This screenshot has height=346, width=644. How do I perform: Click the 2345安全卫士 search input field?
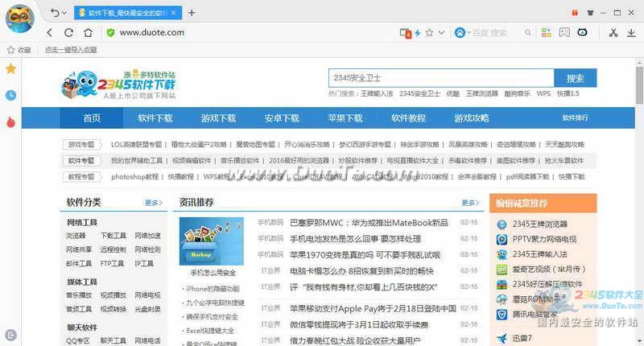pos(441,78)
